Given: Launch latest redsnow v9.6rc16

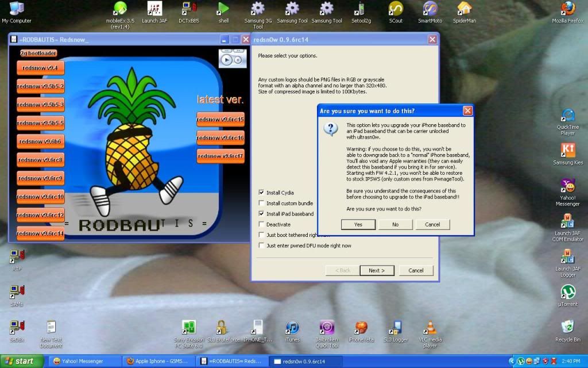Looking at the screenshot, I should click(x=220, y=138).
